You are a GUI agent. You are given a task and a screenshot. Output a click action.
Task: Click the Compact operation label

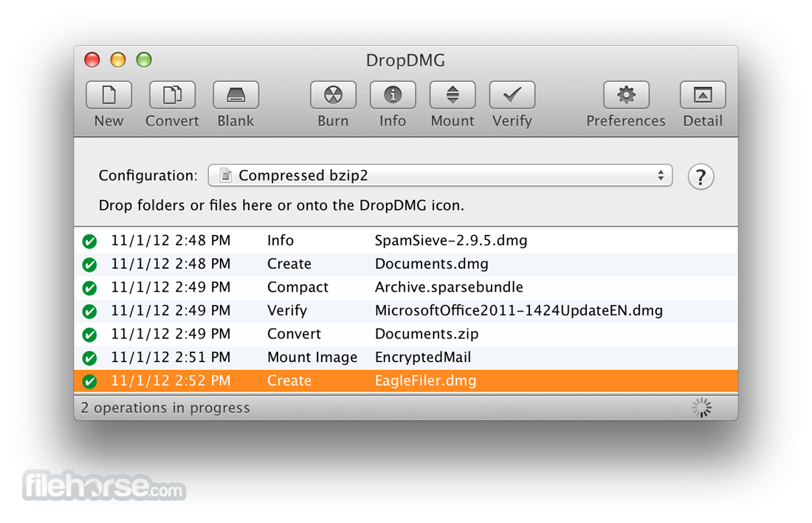tap(297, 287)
